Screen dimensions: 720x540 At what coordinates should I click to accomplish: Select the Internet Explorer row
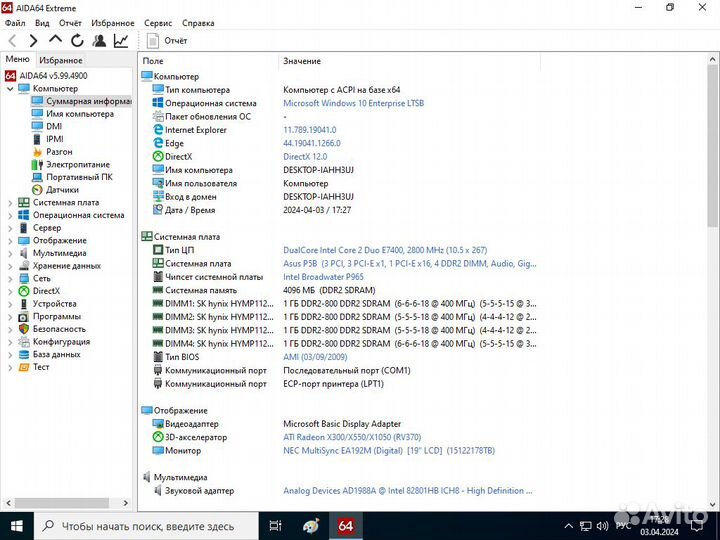(244, 130)
